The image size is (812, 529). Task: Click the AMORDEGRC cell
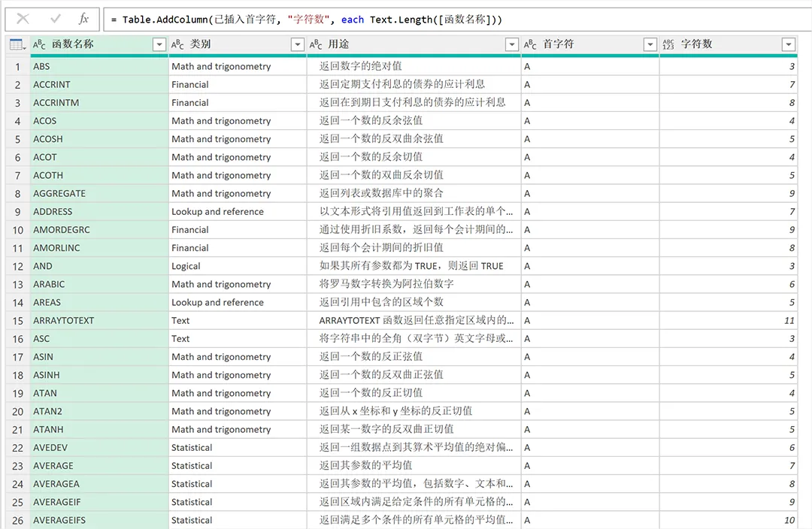(x=99, y=229)
